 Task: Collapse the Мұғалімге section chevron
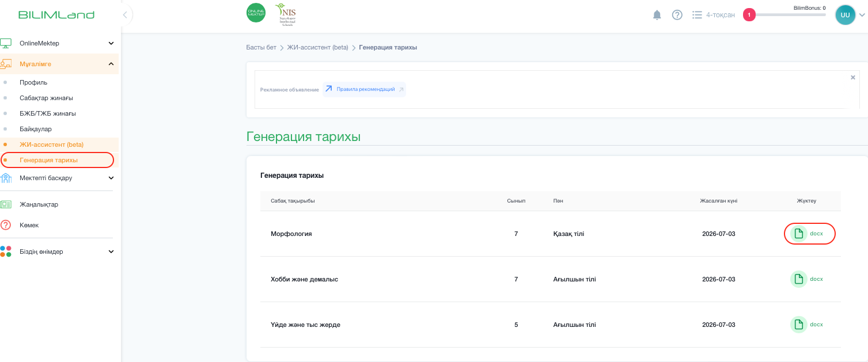tap(111, 64)
